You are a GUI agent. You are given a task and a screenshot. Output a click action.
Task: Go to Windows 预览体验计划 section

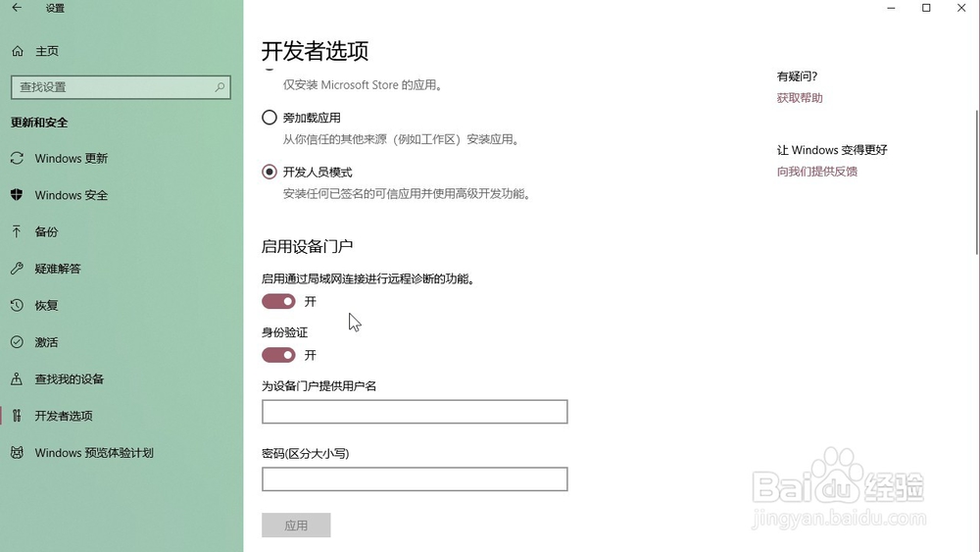click(x=94, y=453)
